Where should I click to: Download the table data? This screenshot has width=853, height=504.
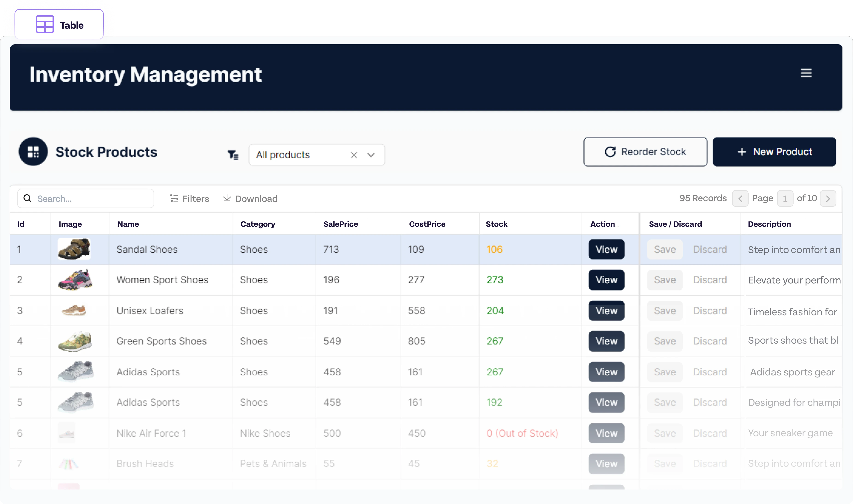[250, 199]
